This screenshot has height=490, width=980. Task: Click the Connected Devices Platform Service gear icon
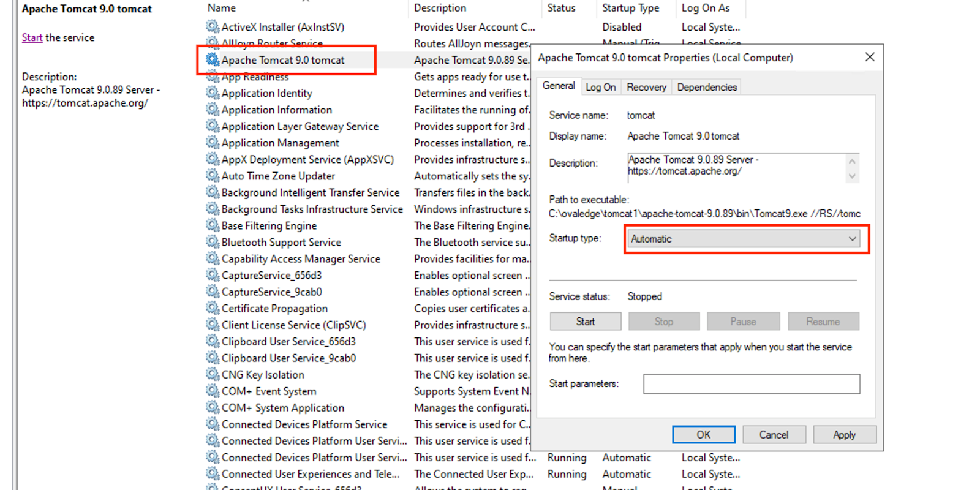(x=213, y=423)
